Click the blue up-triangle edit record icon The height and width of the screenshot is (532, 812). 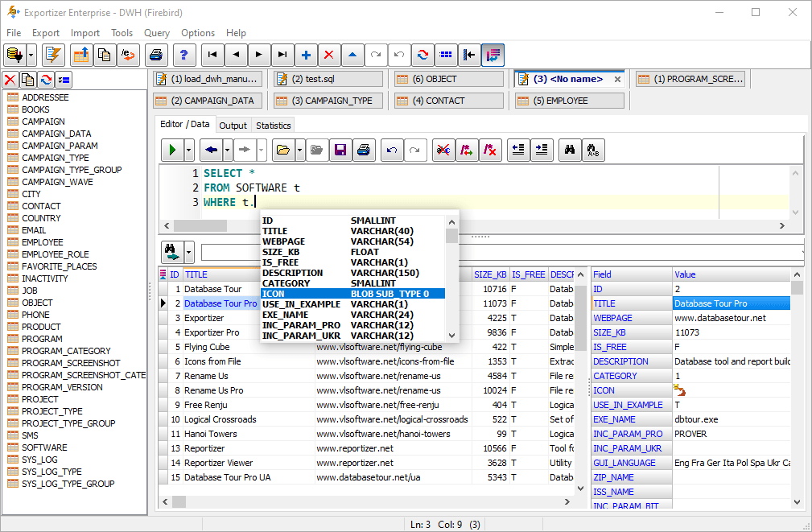[352, 55]
